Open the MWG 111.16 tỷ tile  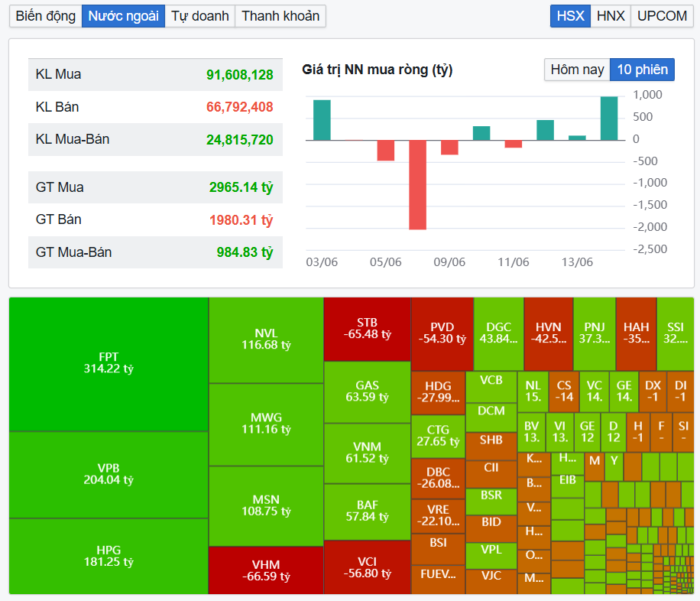(x=266, y=424)
